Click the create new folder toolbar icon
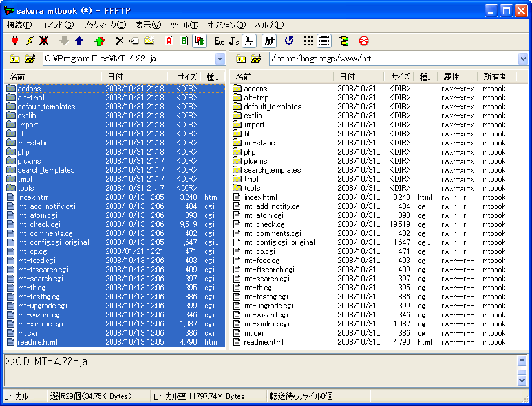This screenshot has width=532, height=406. pos(149,41)
